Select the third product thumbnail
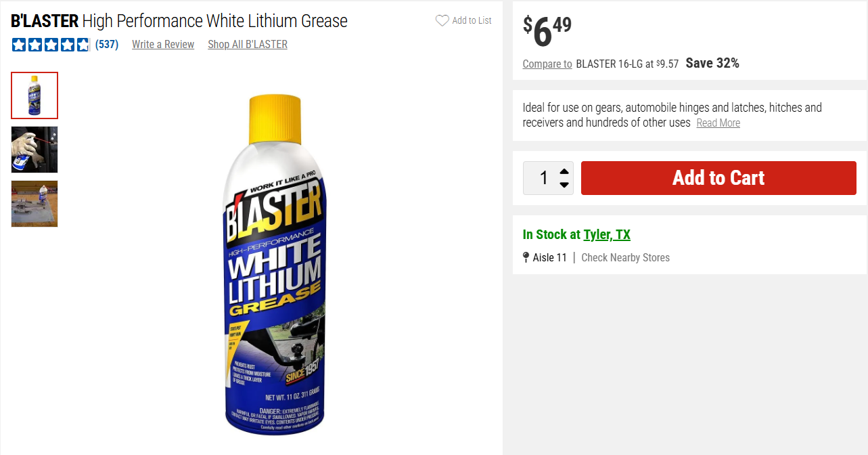The height and width of the screenshot is (455, 868). (x=35, y=204)
